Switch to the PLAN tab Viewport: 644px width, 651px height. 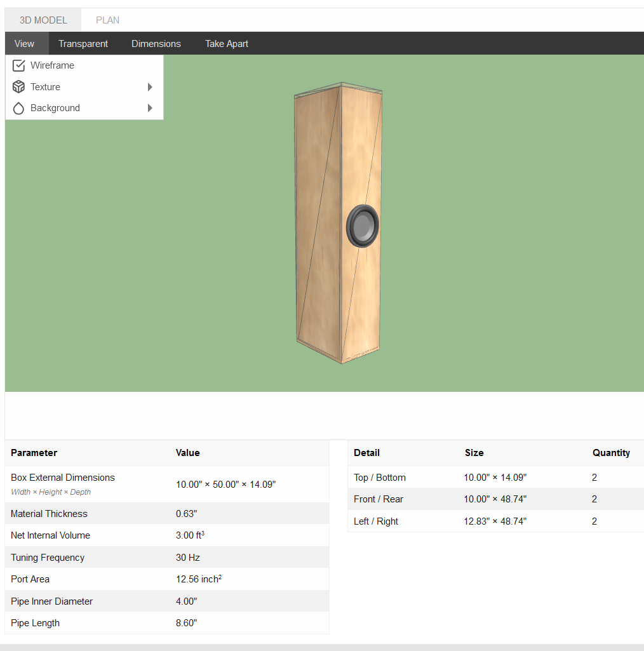click(x=107, y=20)
